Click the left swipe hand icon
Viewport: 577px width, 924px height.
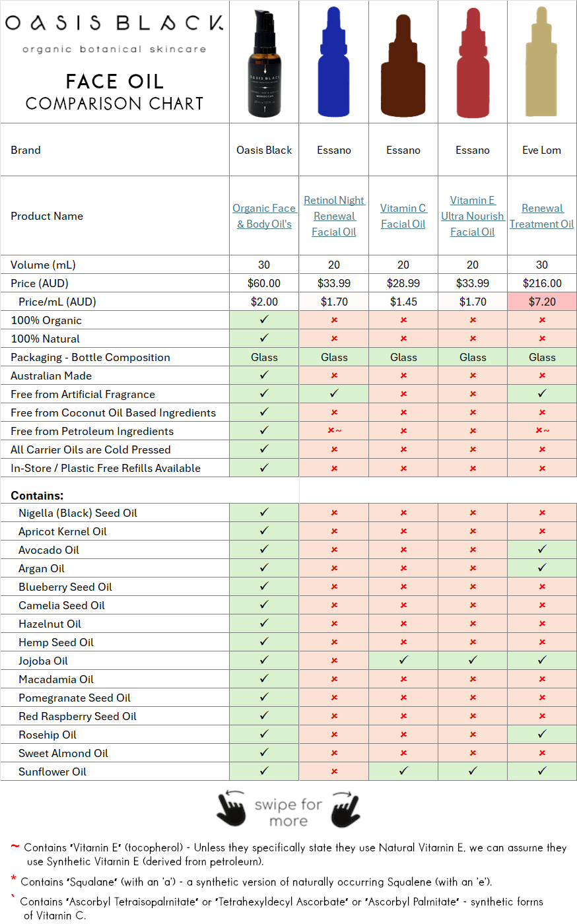(x=231, y=808)
